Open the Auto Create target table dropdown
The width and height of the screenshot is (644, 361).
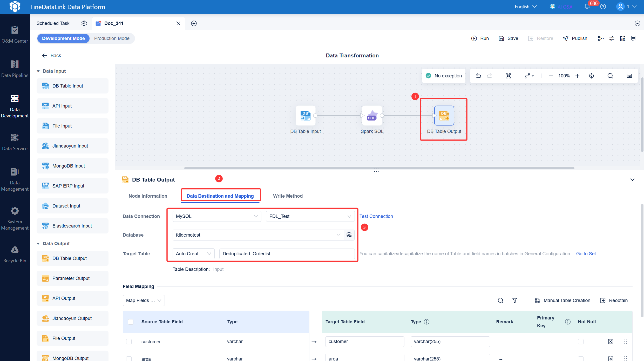coord(194,254)
